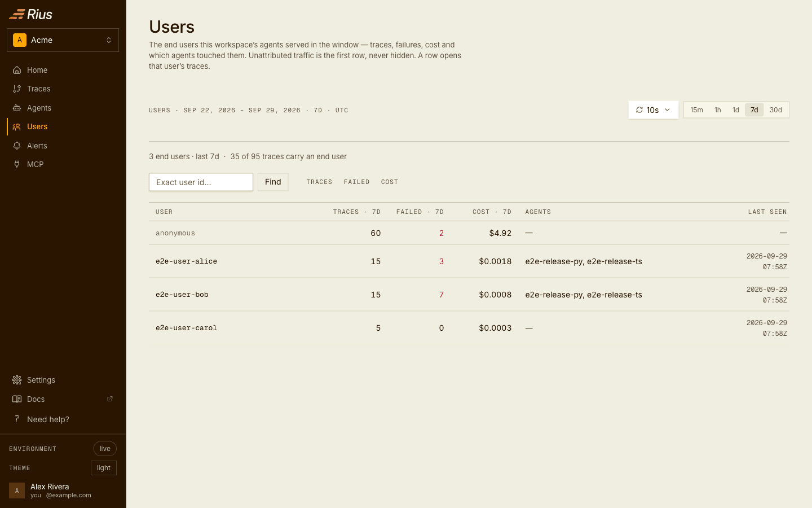Click the MCP plug icon
This screenshot has width=812, height=508.
tap(17, 164)
